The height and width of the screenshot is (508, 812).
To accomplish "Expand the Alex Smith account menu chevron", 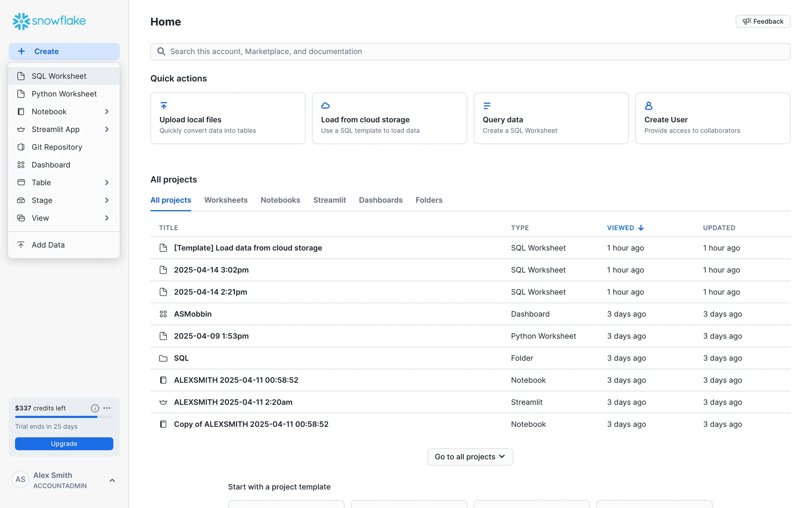I will pos(112,480).
